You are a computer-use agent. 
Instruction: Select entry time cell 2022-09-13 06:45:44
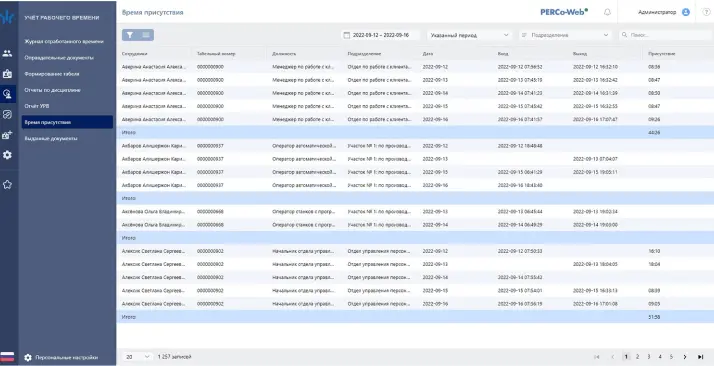point(520,212)
